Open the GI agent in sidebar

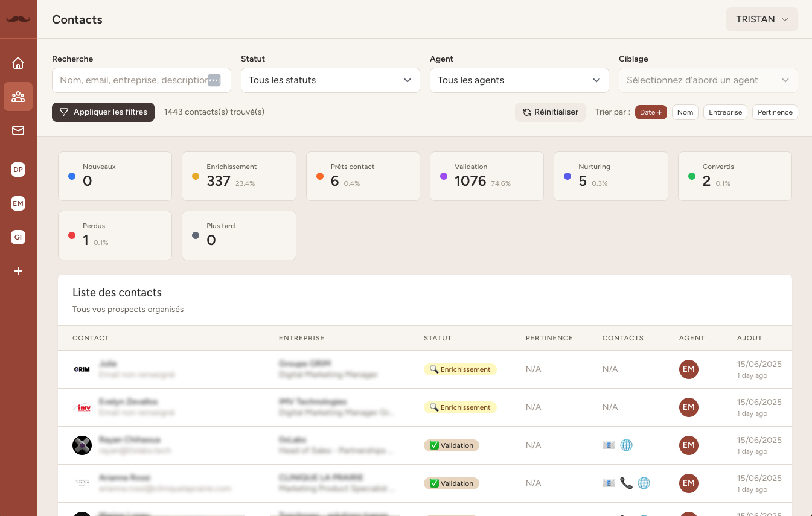tap(18, 238)
